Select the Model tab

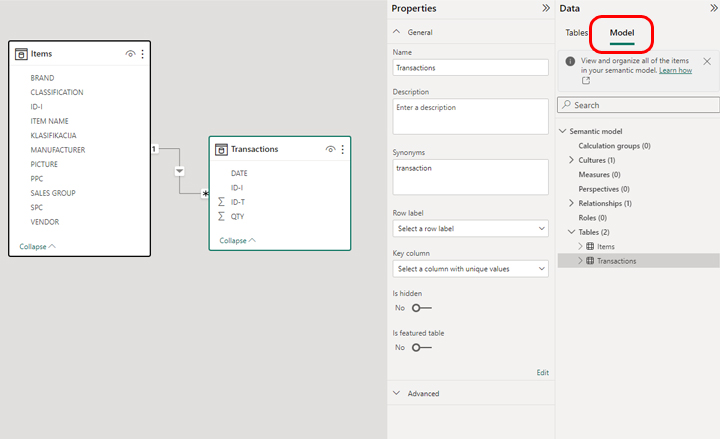tap(622, 33)
